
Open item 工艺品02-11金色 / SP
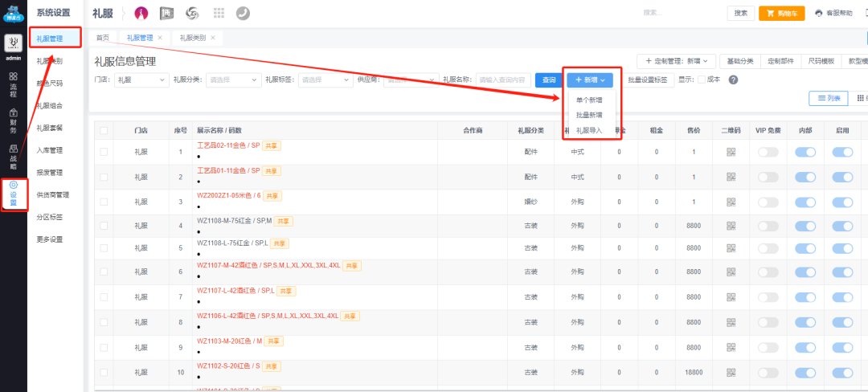tap(228, 146)
